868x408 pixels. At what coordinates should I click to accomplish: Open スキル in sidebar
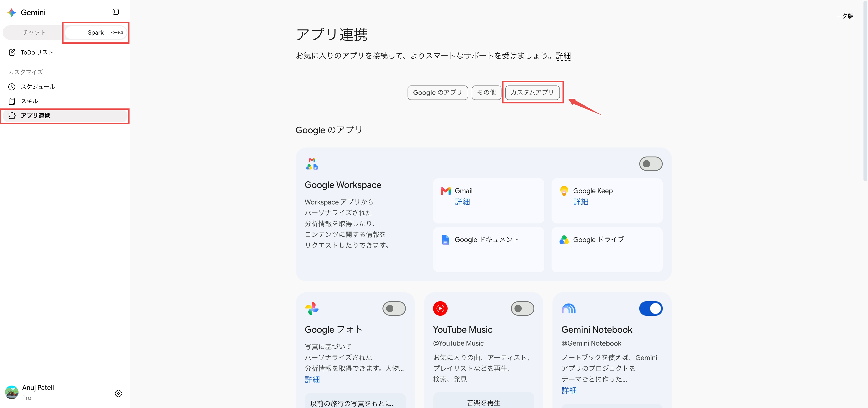click(x=65, y=101)
